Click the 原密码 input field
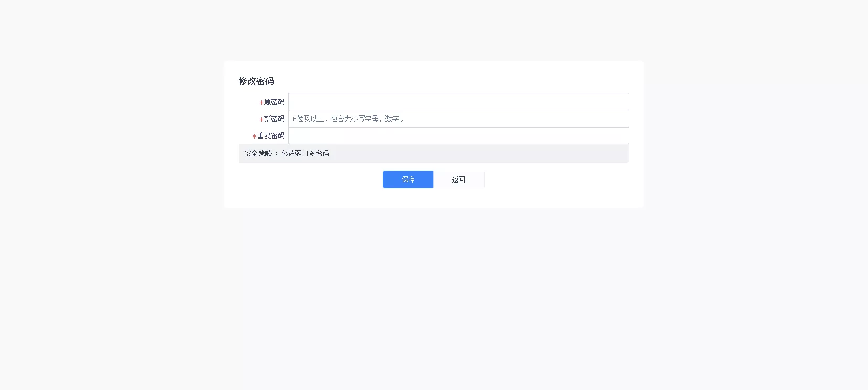This screenshot has height=390, width=868. click(458, 102)
